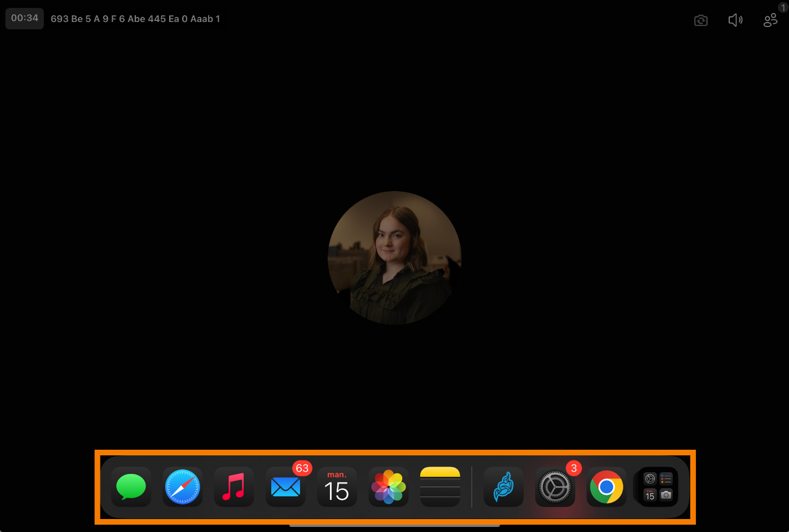Launch Google Chrome from the dock
The image size is (789, 532).
pos(606,487)
